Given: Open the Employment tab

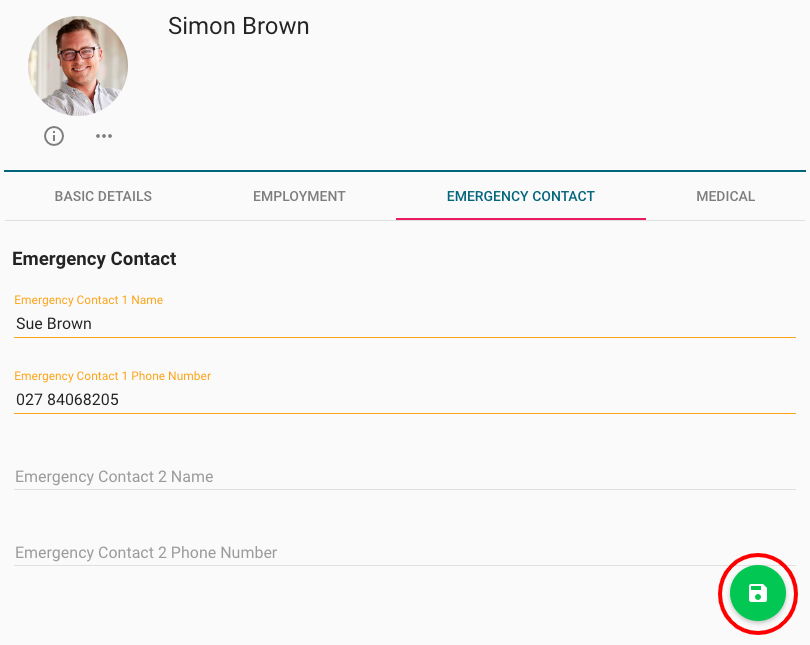Looking at the screenshot, I should pyautogui.click(x=299, y=196).
